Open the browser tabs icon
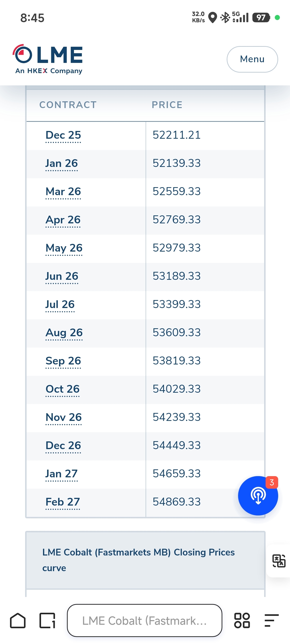Viewport: 290px width, 644px height. (47, 620)
